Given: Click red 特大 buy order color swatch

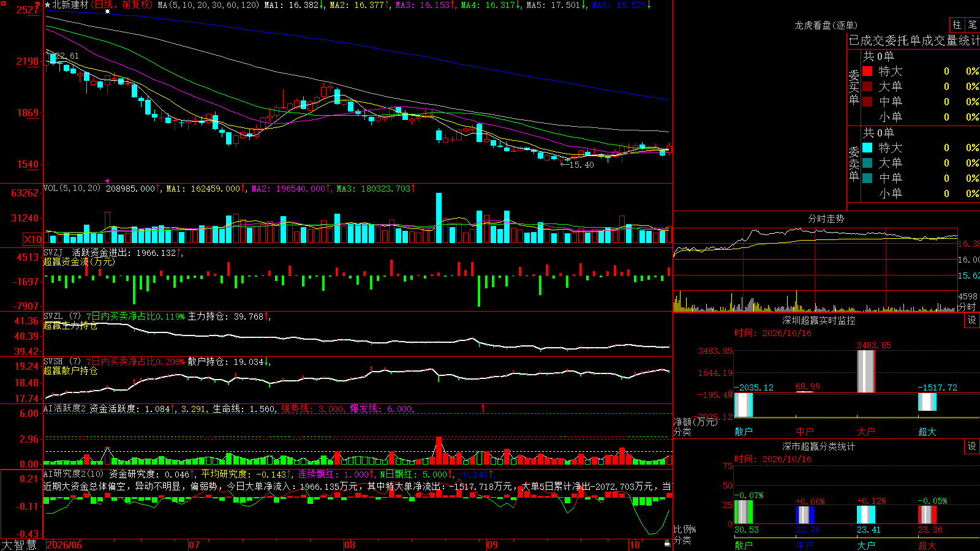Looking at the screenshot, I should pos(867,71).
